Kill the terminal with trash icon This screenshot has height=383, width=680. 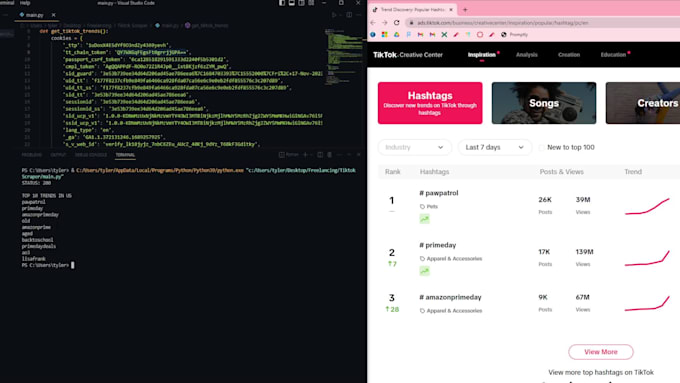pyautogui.click(x=330, y=155)
